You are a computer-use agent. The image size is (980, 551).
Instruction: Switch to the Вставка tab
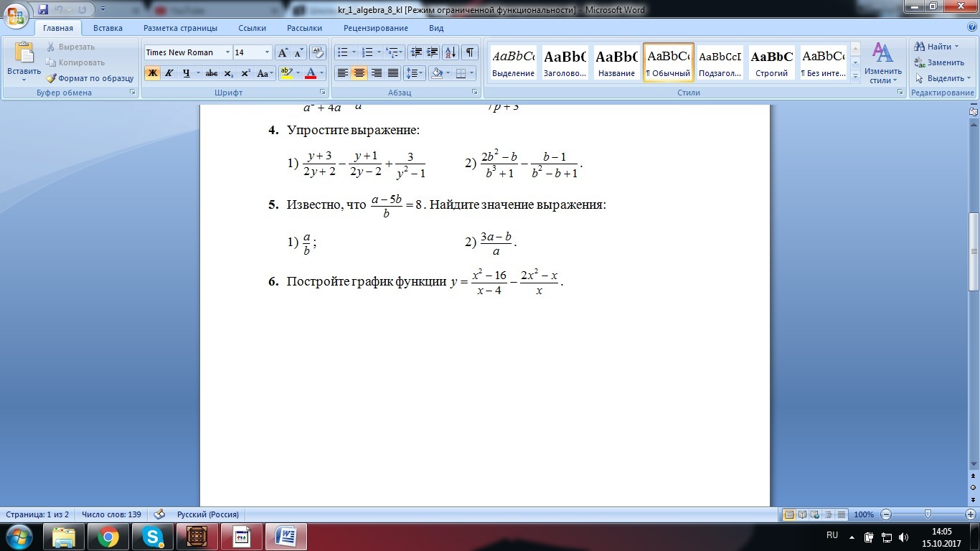click(108, 28)
